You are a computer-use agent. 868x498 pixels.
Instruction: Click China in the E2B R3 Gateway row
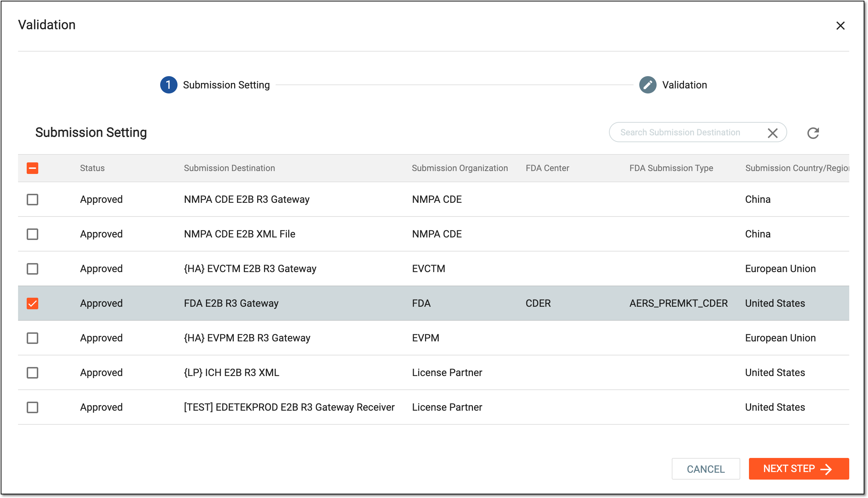[758, 200]
